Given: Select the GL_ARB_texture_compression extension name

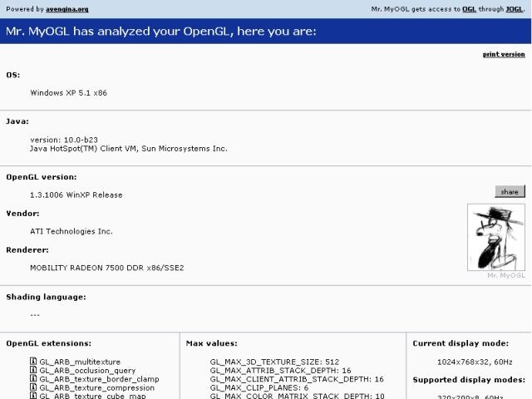Looking at the screenshot, I should (96, 387).
